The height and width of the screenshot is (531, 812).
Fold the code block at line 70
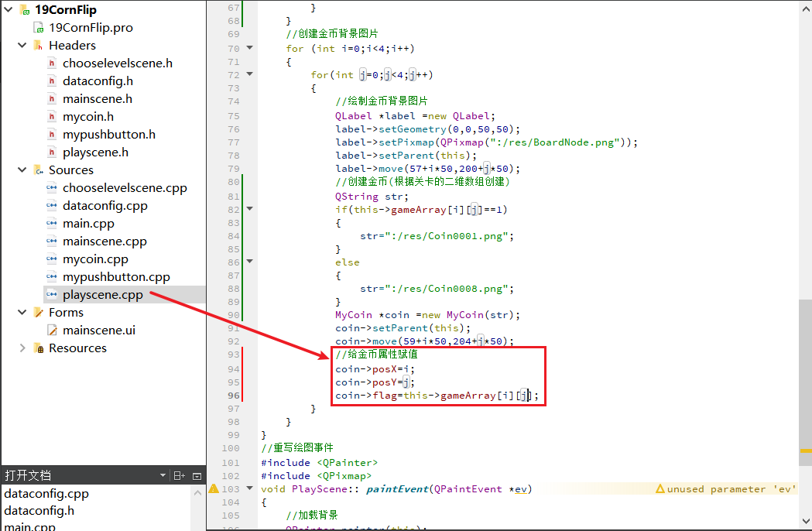pos(249,48)
